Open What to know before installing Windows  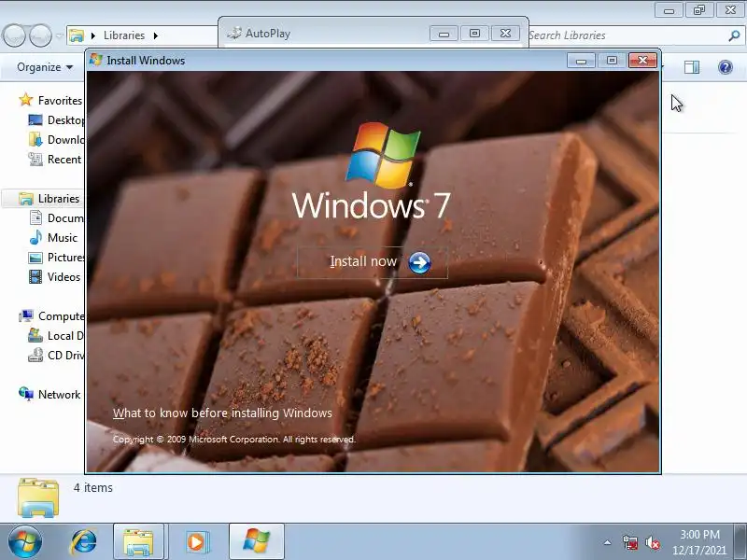(222, 413)
